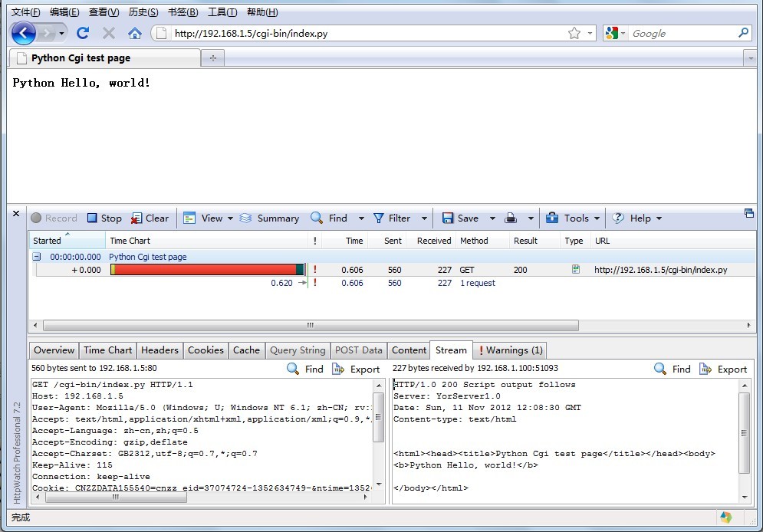Collapse the Python Cgi test page group

[x=37, y=256]
